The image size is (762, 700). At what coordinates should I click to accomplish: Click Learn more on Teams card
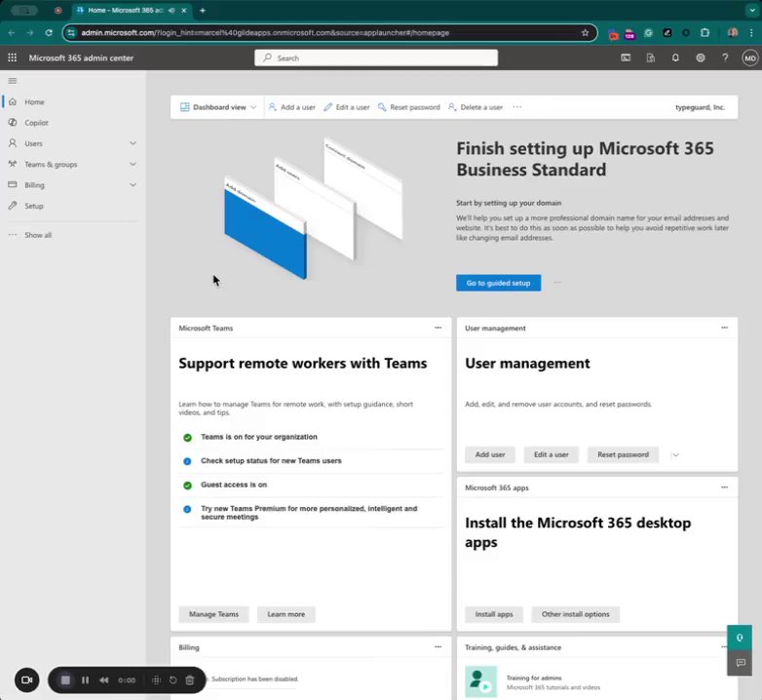(x=286, y=614)
